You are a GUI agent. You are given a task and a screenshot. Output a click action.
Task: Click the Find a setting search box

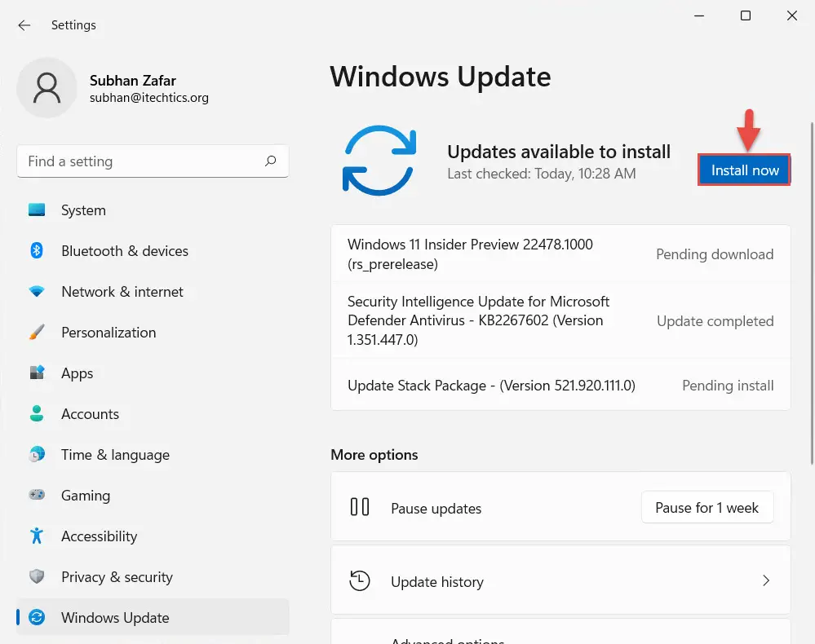point(153,161)
